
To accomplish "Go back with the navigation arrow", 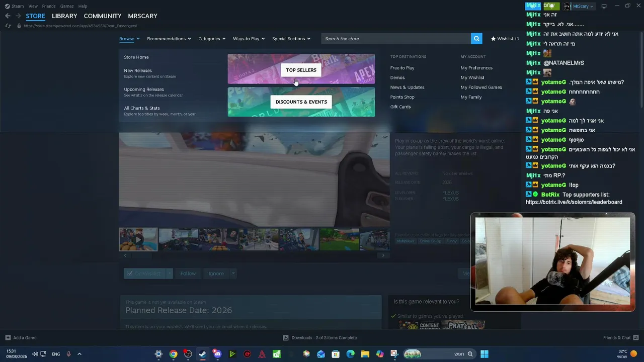I will 8,16.
